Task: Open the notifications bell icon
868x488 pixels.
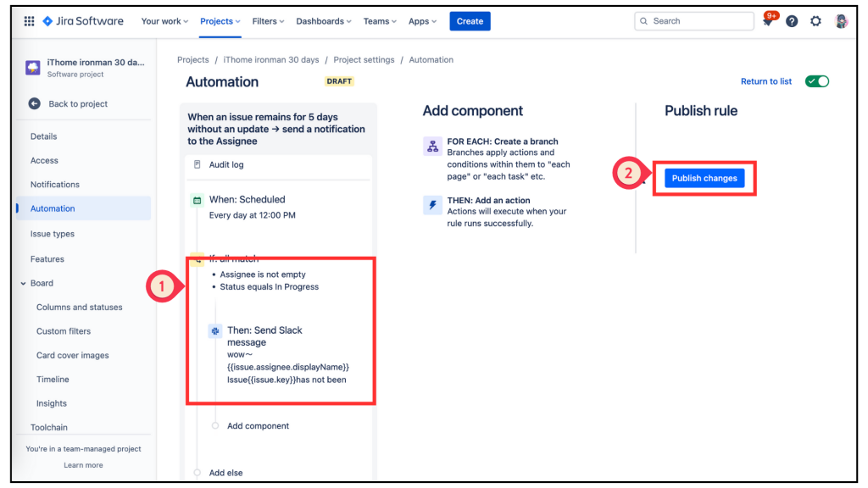Action: click(768, 20)
